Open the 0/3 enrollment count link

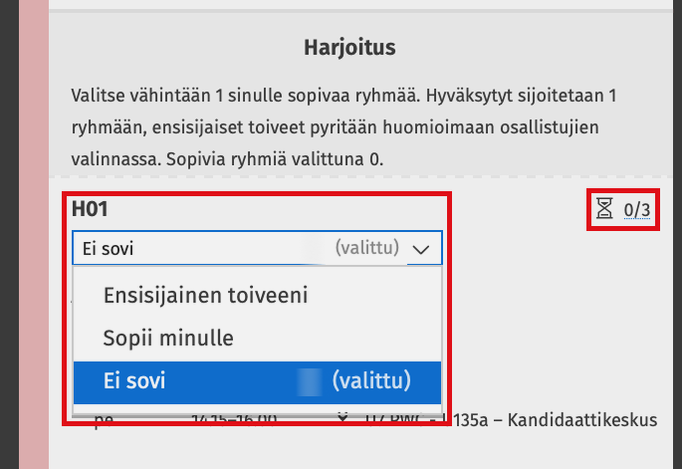pos(637,209)
